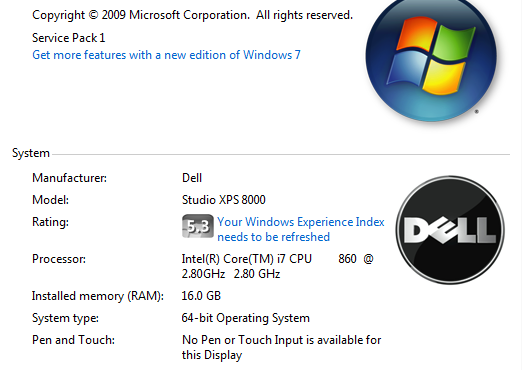Open the Windows Experience Index link
The height and width of the screenshot is (370, 522).
pos(301,229)
